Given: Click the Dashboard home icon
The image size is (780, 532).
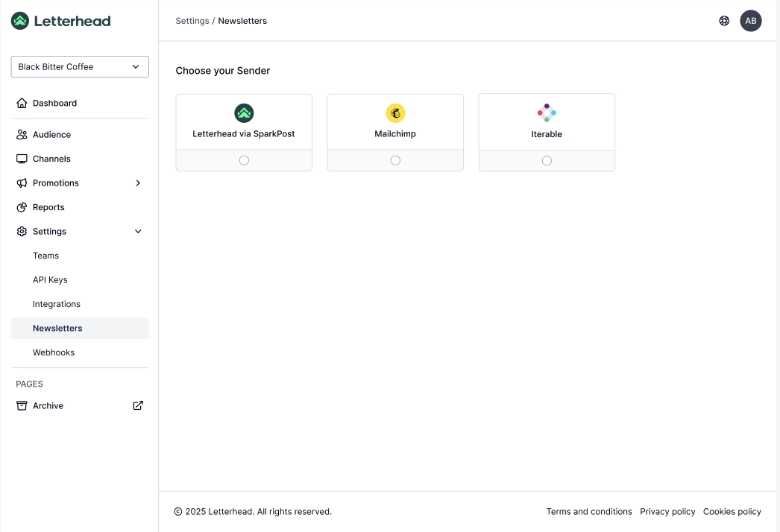Looking at the screenshot, I should pyautogui.click(x=22, y=103).
